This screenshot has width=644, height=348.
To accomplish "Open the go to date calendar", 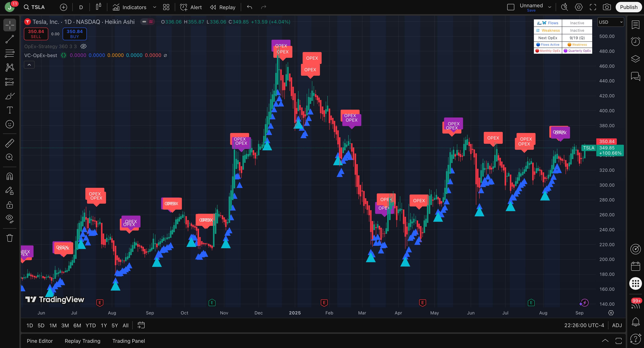I will tap(141, 325).
